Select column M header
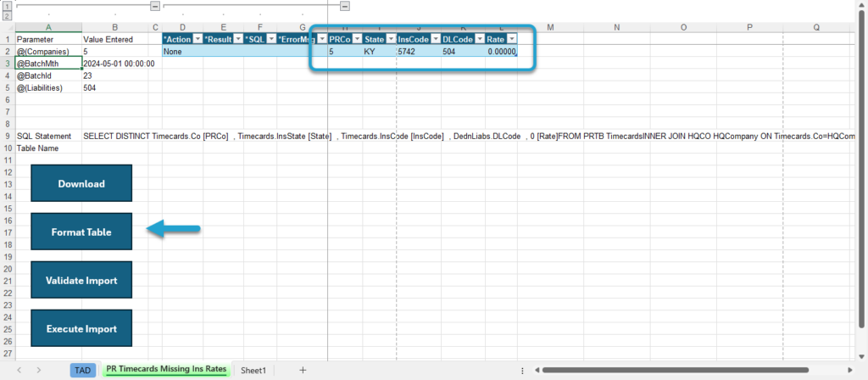This screenshot has width=868, height=380. [x=550, y=27]
